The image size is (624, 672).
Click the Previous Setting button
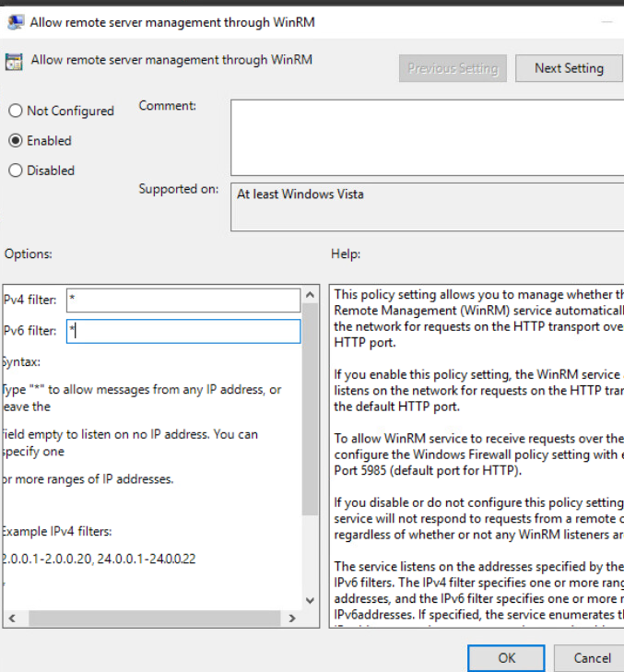[x=452, y=68]
